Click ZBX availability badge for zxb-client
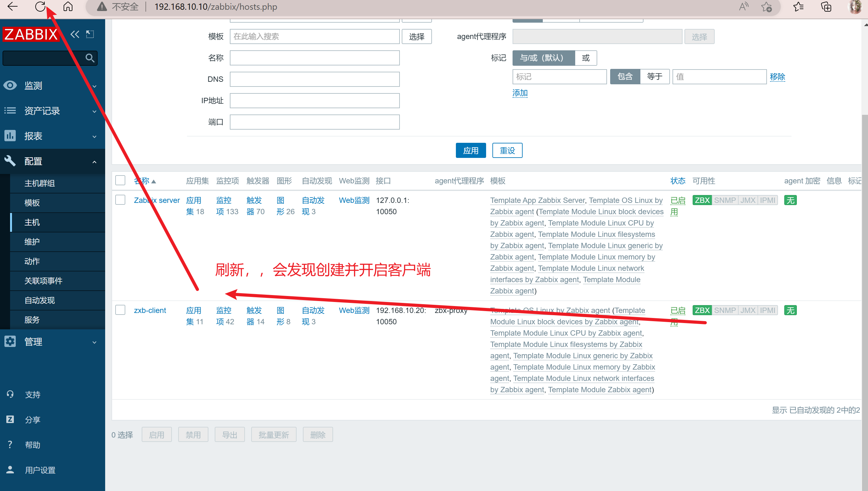868x491 pixels. [x=702, y=310]
